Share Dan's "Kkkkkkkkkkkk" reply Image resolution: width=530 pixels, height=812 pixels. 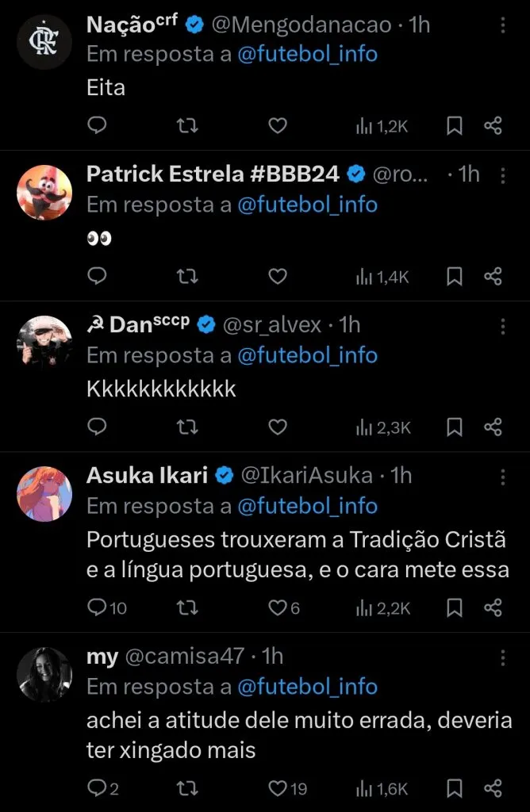(x=493, y=427)
